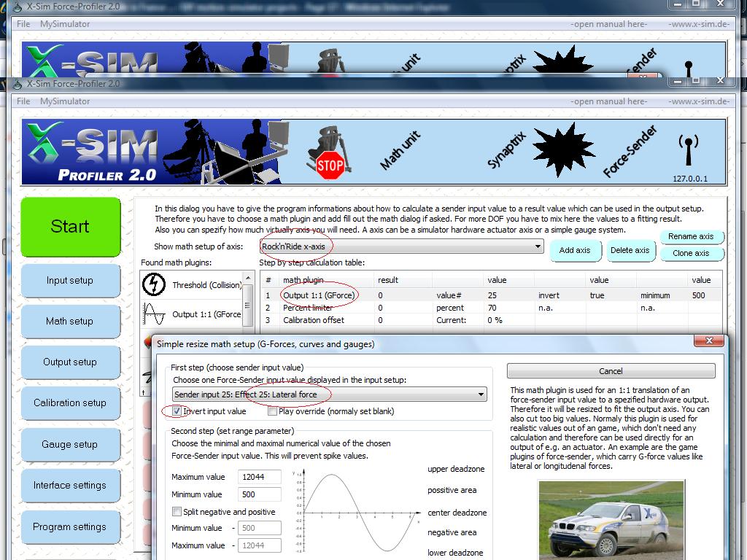Open Interface settings
Viewport: 747px width, 560px height.
coord(71,485)
